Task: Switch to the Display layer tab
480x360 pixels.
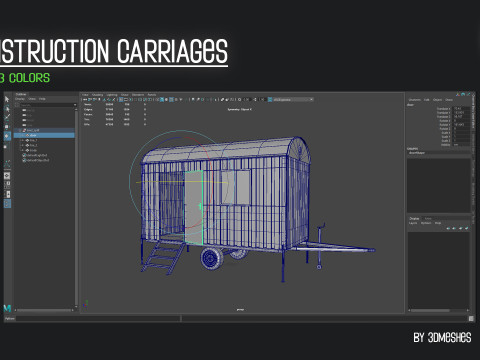Action: (414, 219)
